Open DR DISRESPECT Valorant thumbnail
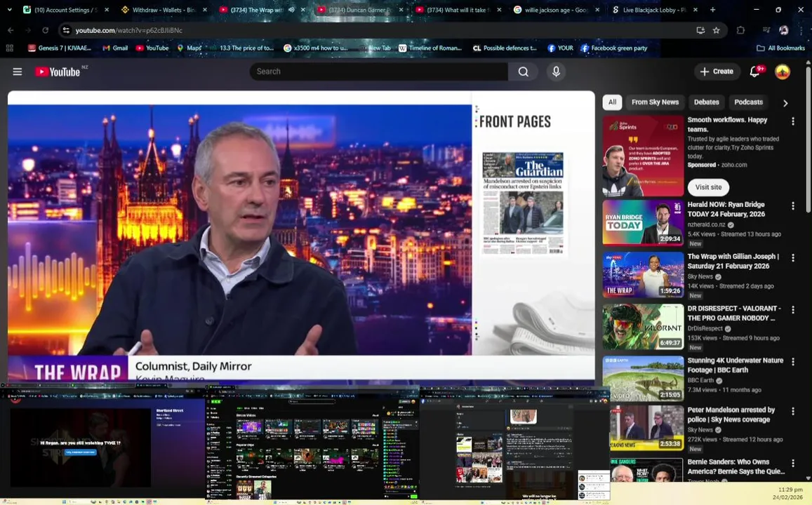The height and width of the screenshot is (505, 812). 643,326
